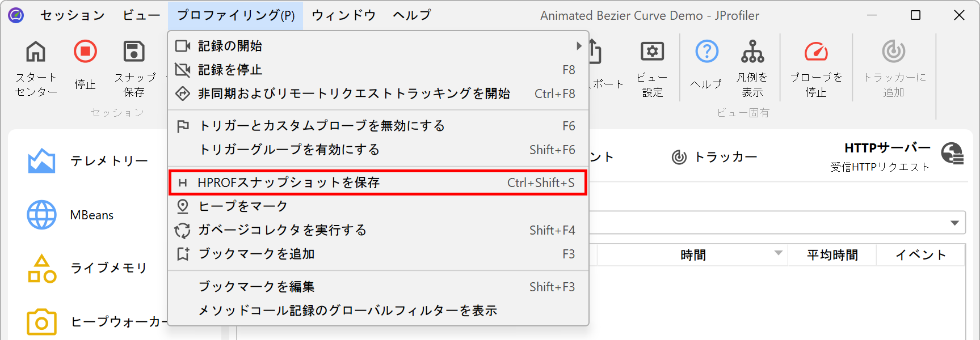The image size is (980, 340).
Task: Click the Show Legend tree icon
Action: [752, 52]
